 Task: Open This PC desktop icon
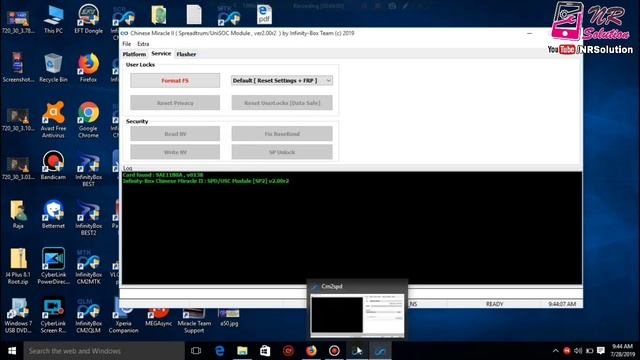pyautogui.click(x=53, y=19)
